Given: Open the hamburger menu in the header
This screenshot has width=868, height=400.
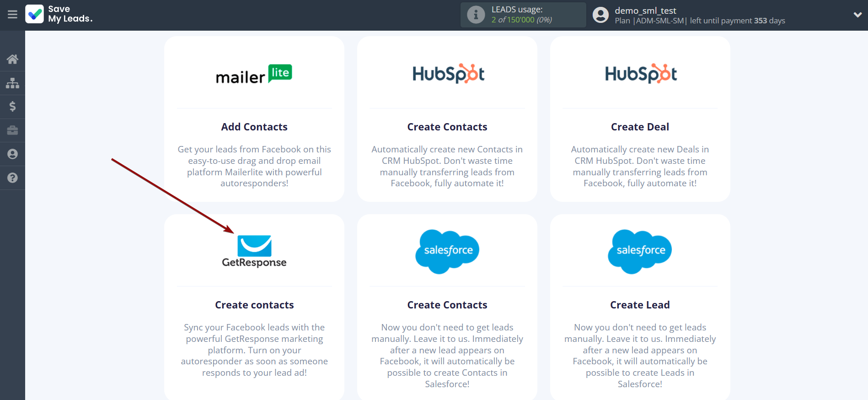Looking at the screenshot, I should [x=12, y=15].
